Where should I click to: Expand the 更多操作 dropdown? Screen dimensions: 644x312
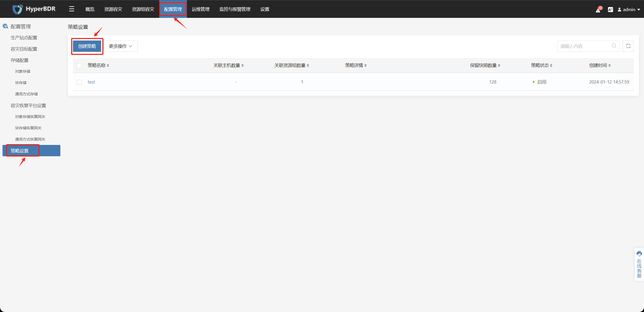(121, 46)
